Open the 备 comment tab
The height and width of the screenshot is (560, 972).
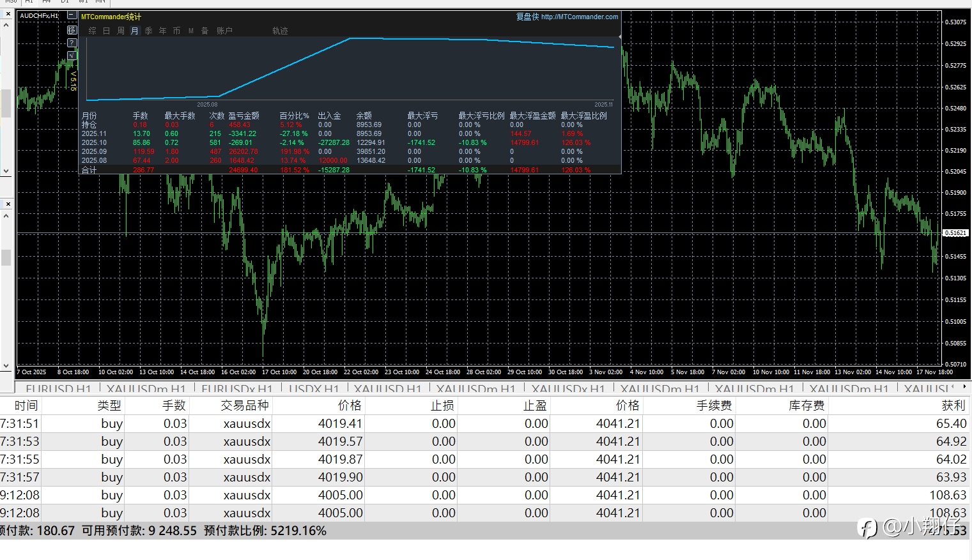click(205, 31)
